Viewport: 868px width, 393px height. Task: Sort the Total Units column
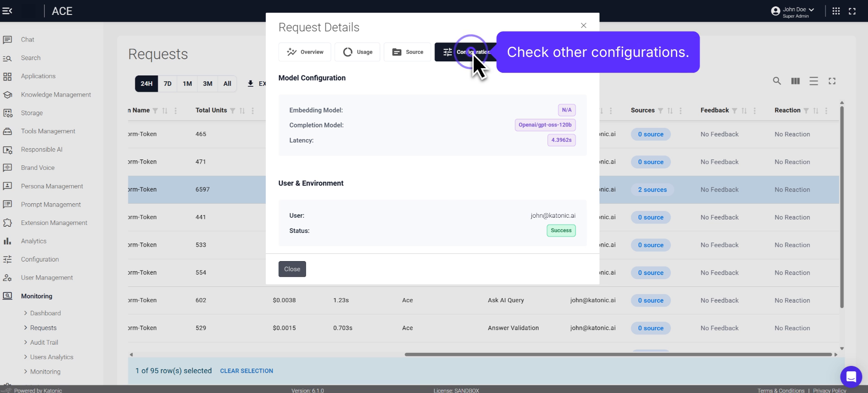[242, 111]
